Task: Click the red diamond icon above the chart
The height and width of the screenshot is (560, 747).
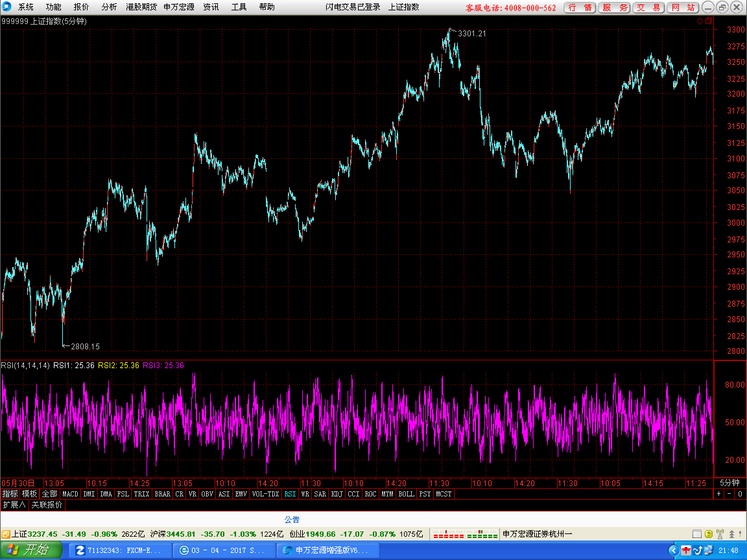Action: 700,21
